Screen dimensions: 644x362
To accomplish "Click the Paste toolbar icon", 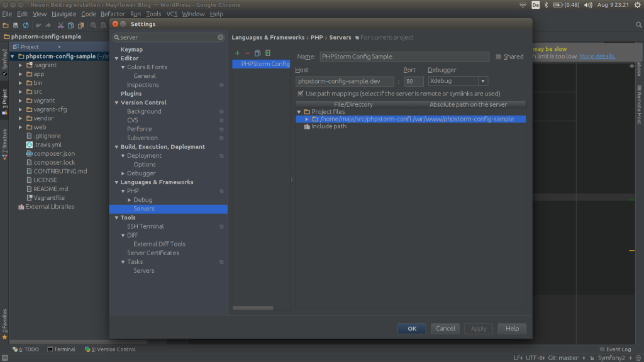I will point(81,25).
